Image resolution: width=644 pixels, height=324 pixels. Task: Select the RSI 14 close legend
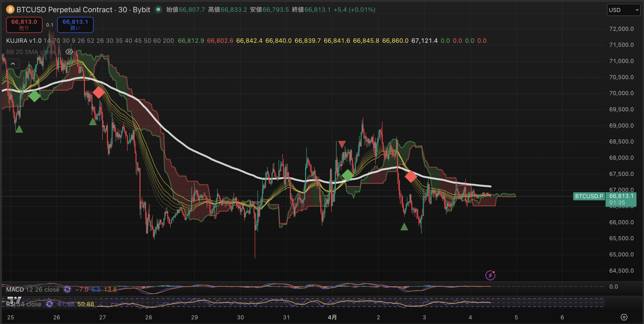click(x=24, y=304)
